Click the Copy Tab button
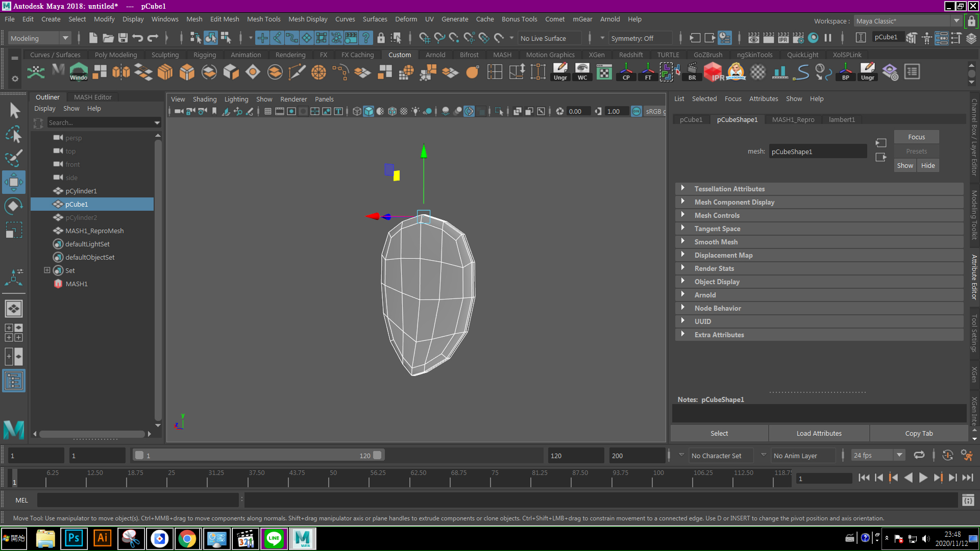980x551 pixels. [x=918, y=433]
